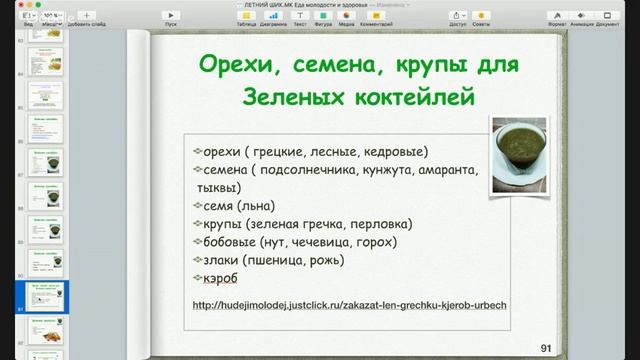Click slide title 'Орехи, семена, крупы для'
Screen dimensions: 640x360
pyautogui.click(x=359, y=64)
